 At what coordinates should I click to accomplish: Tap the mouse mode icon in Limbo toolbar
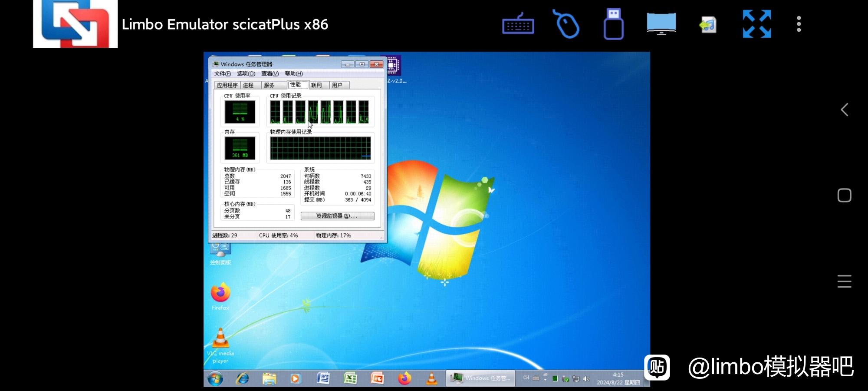point(566,24)
